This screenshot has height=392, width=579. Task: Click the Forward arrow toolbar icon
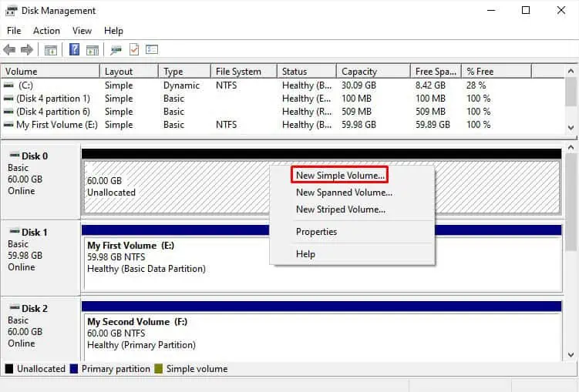(x=26, y=49)
